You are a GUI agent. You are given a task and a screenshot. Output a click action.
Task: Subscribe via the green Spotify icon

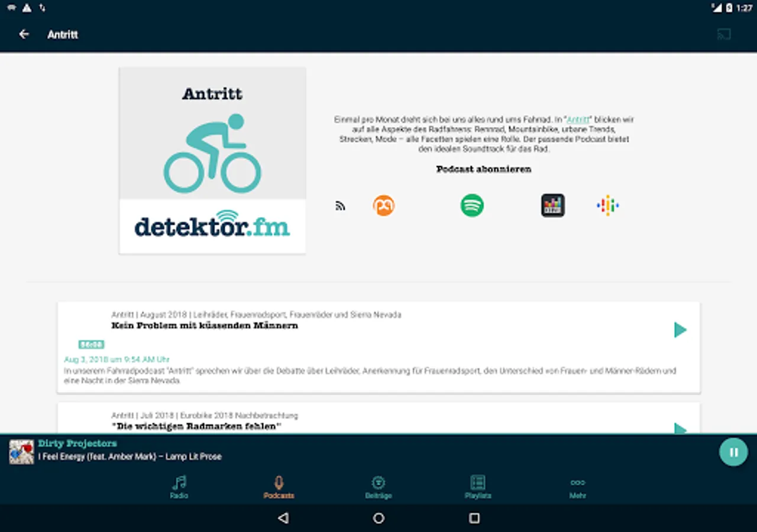coord(472,205)
